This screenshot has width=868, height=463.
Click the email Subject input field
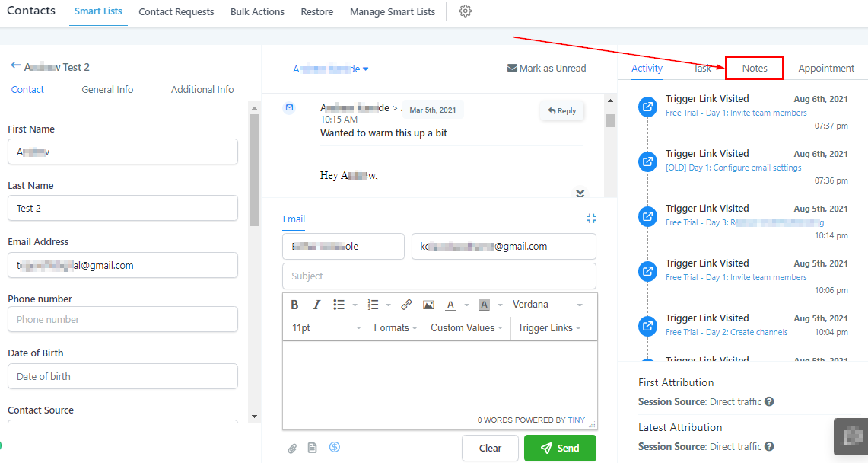coord(439,276)
